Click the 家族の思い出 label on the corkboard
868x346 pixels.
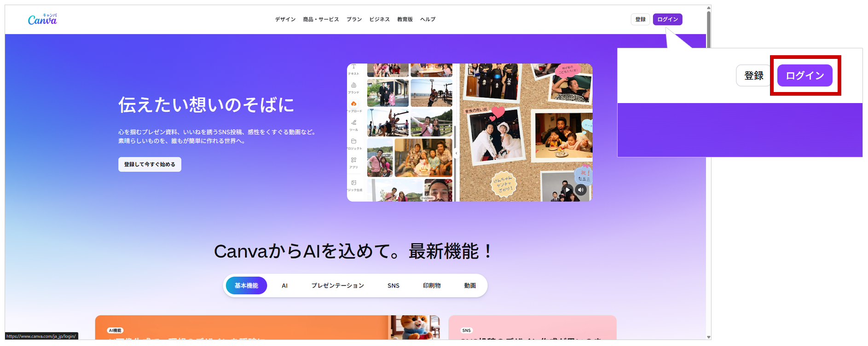point(476,110)
